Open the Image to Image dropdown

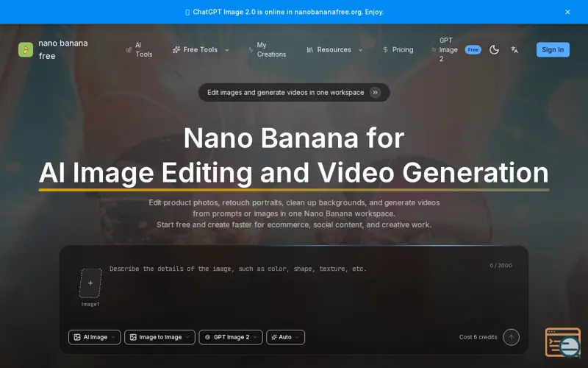159,337
